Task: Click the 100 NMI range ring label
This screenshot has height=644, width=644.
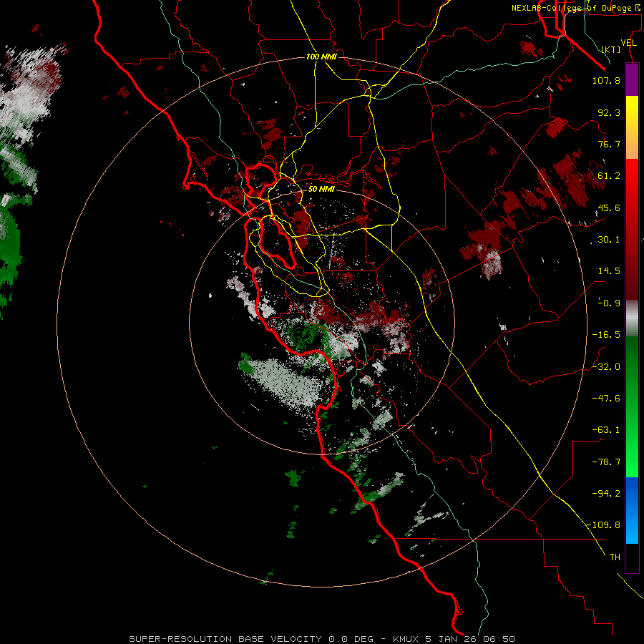Action: point(321,57)
